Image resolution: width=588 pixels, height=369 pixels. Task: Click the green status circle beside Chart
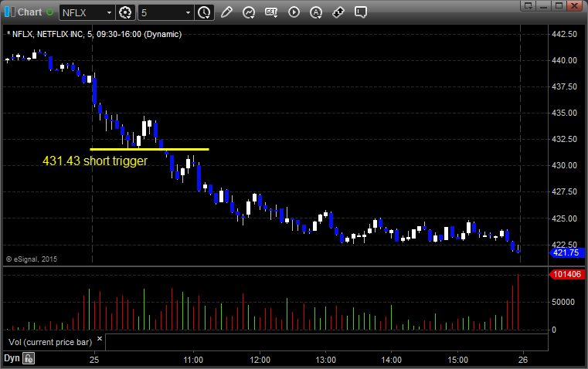(50, 12)
